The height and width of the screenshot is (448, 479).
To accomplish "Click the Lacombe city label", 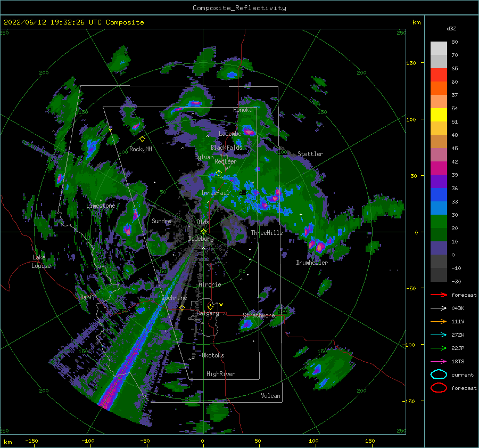I will [x=230, y=134].
